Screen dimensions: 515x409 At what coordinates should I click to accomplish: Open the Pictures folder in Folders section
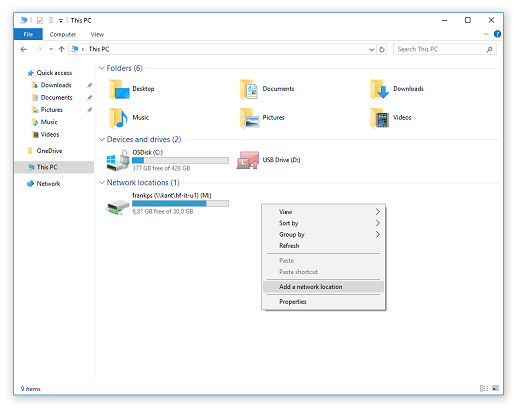pyautogui.click(x=249, y=118)
